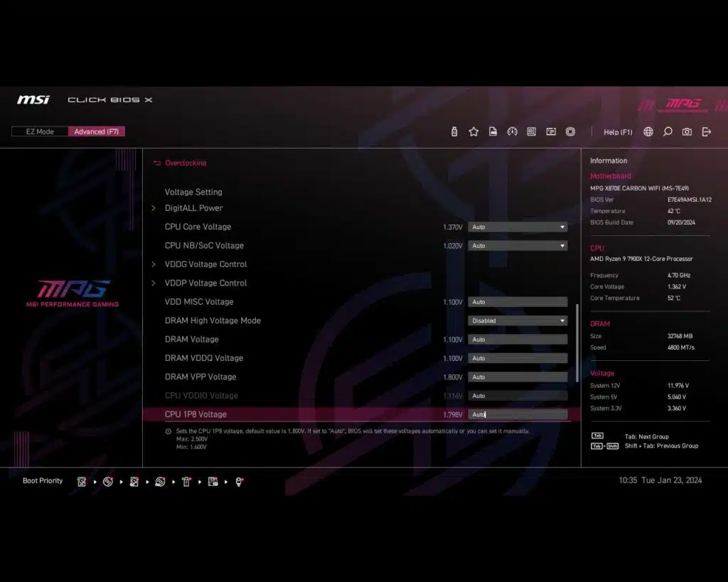Screen dimensions: 728x582
Task: Open the speedometer gauge icon
Action: point(512,131)
